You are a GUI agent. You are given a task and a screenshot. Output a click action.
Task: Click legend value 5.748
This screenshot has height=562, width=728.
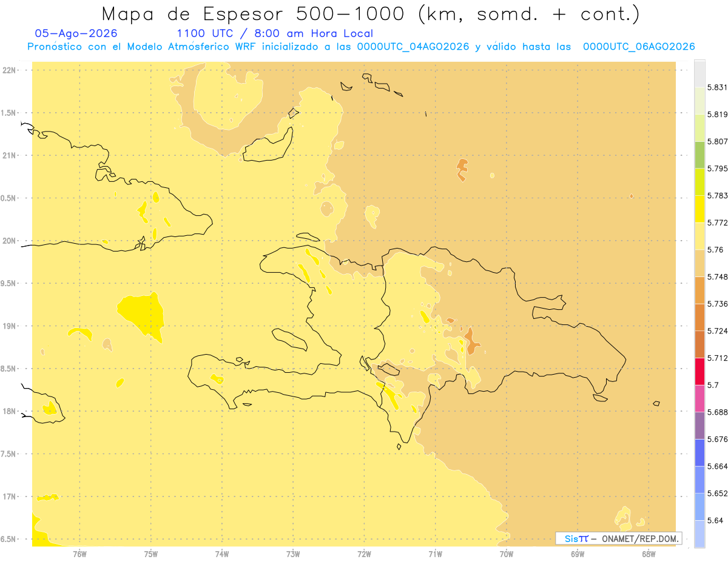(717, 276)
